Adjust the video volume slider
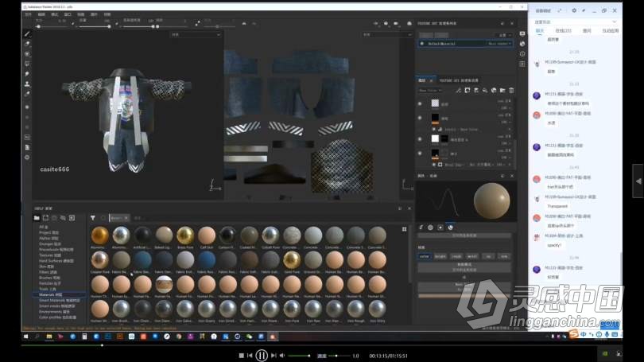 coord(299,356)
